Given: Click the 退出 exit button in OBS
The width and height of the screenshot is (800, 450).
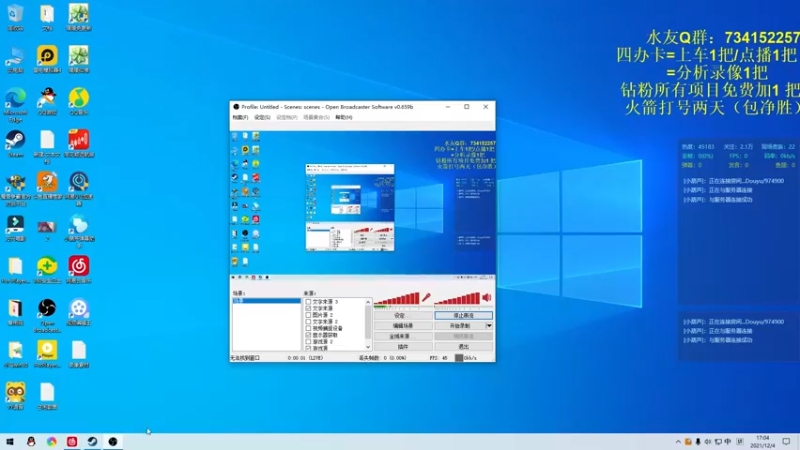Looking at the screenshot, I should tap(464, 347).
